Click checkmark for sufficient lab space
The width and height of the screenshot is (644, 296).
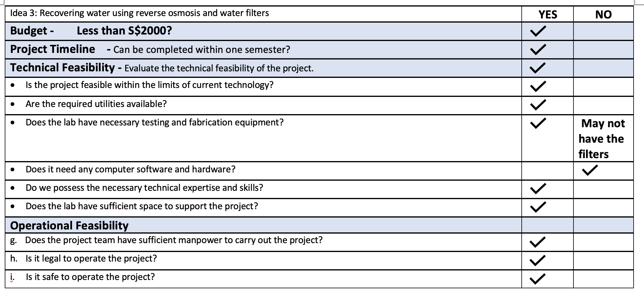click(538, 207)
